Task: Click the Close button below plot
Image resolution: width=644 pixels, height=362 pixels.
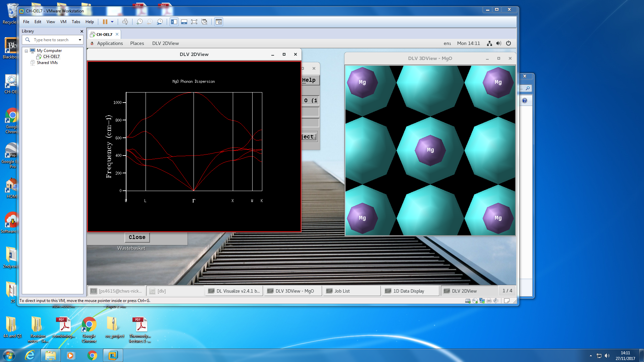Action: pyautogui.click(x=137, y=237)
